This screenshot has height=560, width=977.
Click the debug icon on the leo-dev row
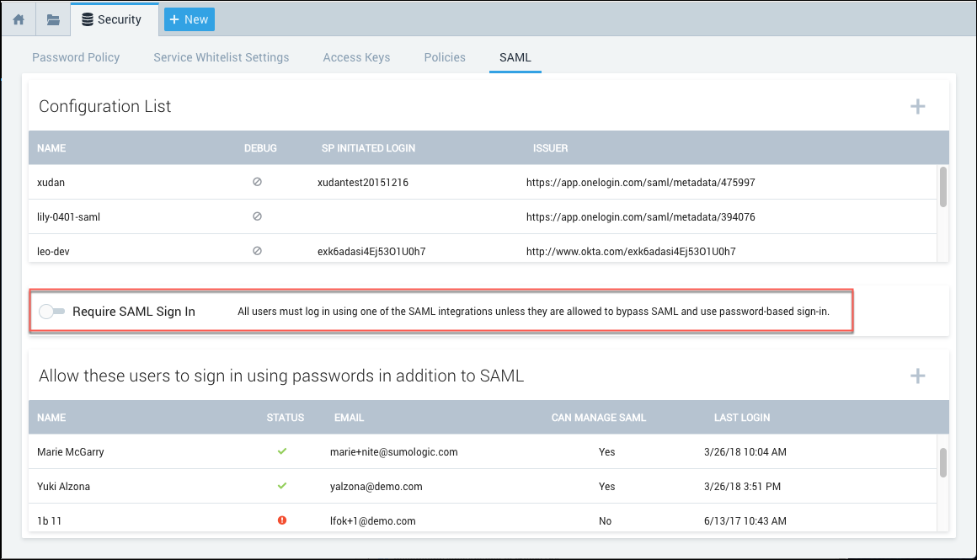(x=257, y=251)
